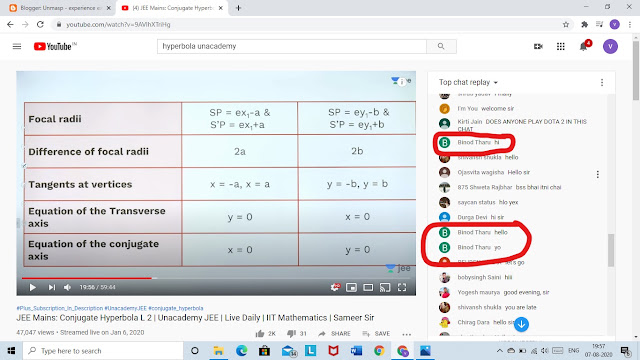Open the Windows Start menu
Image resolution: width=640 pixels, height=360 pixels.
[x=11, y=351]
